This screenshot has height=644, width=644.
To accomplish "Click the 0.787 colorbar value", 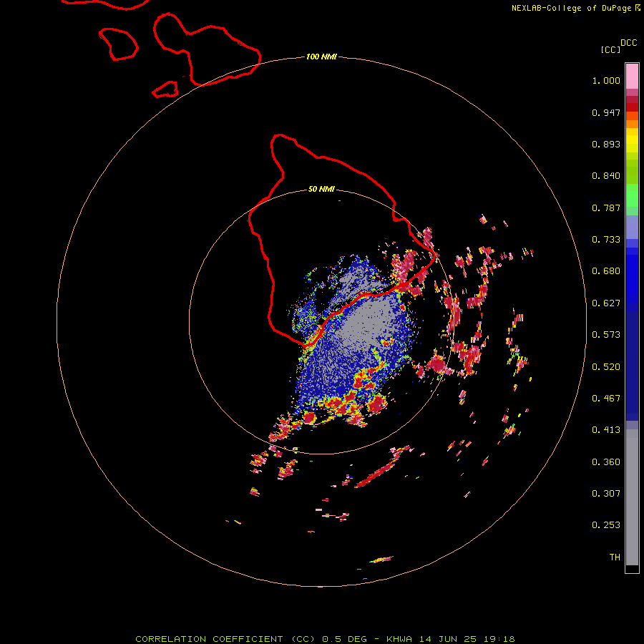I will (x=606, y=208).
